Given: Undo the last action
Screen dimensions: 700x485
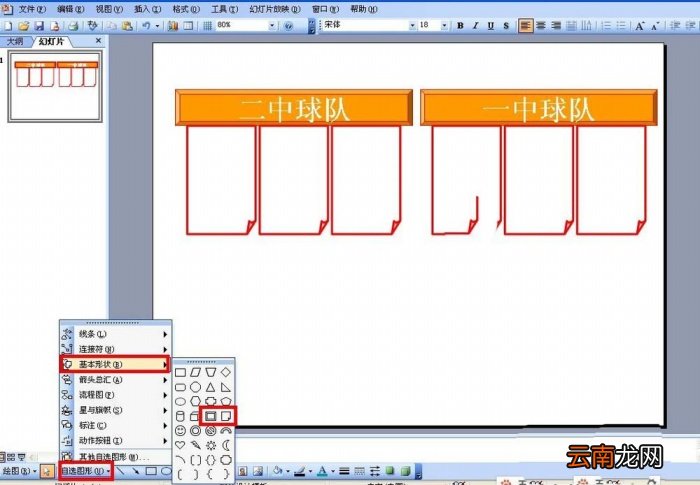Looking at the screenshot, I should 146,26.
